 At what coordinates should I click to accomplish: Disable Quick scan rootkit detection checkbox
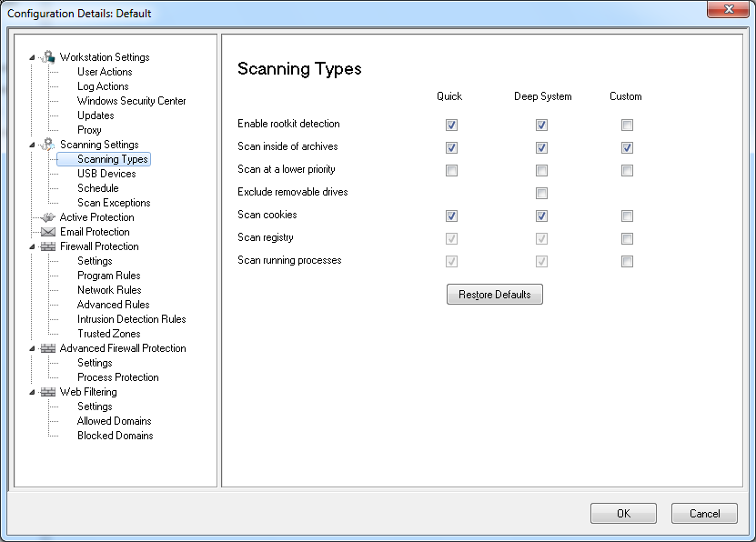(x=451, y=125)
